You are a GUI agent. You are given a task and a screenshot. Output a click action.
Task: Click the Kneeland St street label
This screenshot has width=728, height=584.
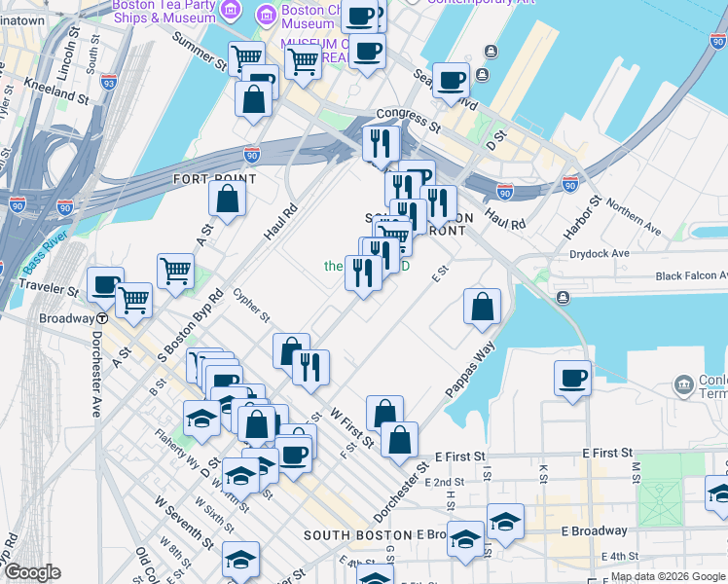tap(56, 91)
